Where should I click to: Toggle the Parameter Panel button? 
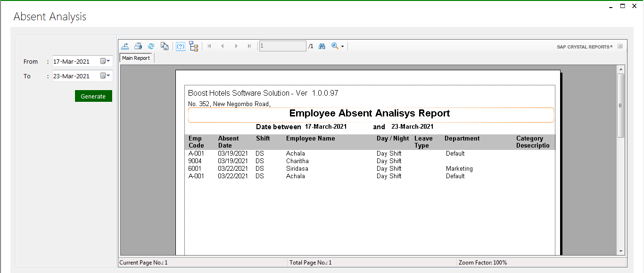181,46
